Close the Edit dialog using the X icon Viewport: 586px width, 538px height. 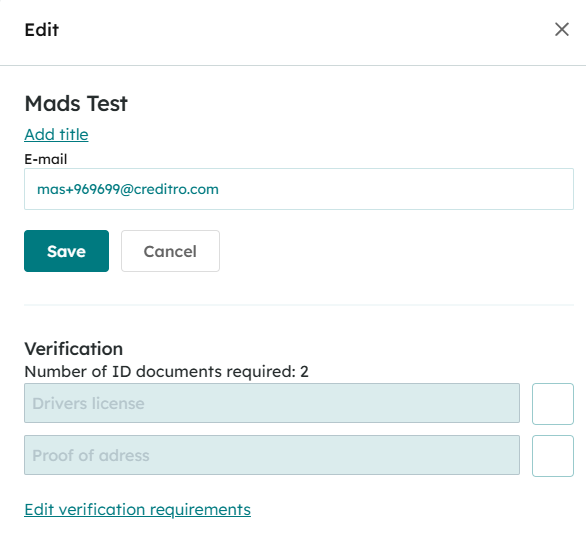pos(562,30)
